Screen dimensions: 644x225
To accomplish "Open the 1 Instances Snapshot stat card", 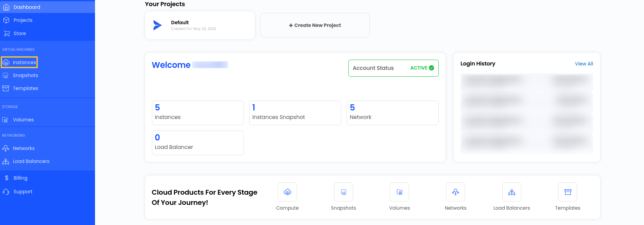I will click(x=295, y=113).
